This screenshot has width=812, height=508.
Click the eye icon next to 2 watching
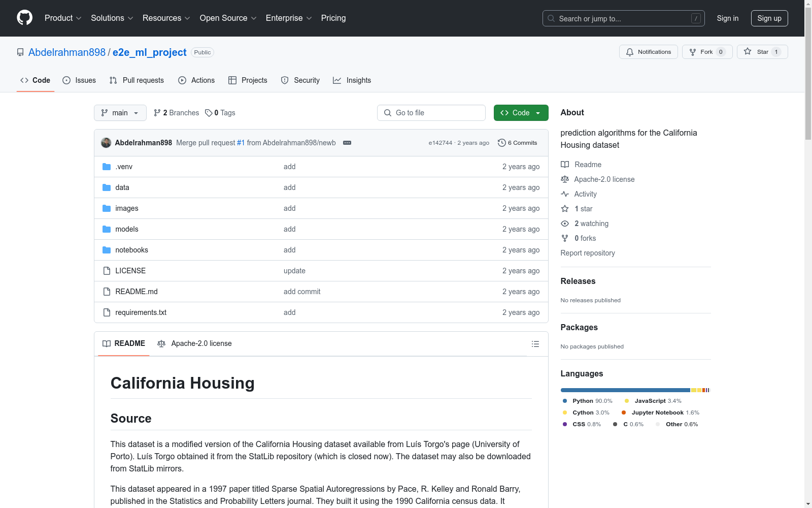(x=565, y=224)
